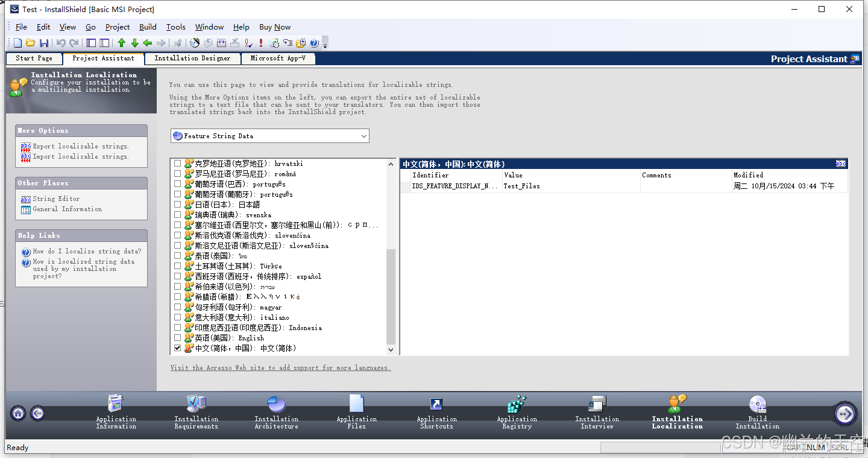This screenshot has width=868, height=458.
Task: Tick the 土耳其语 Türkçe checkbox
Action: point(178,266)
